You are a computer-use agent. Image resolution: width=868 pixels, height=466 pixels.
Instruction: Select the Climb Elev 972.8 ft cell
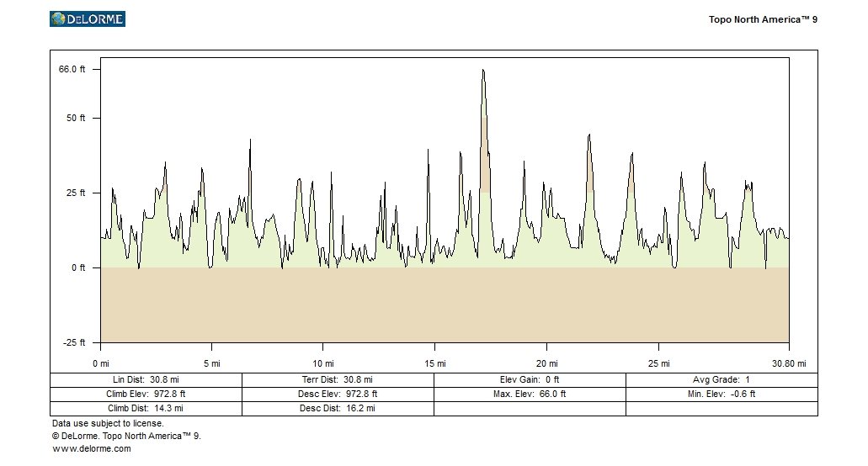[146, 394]
